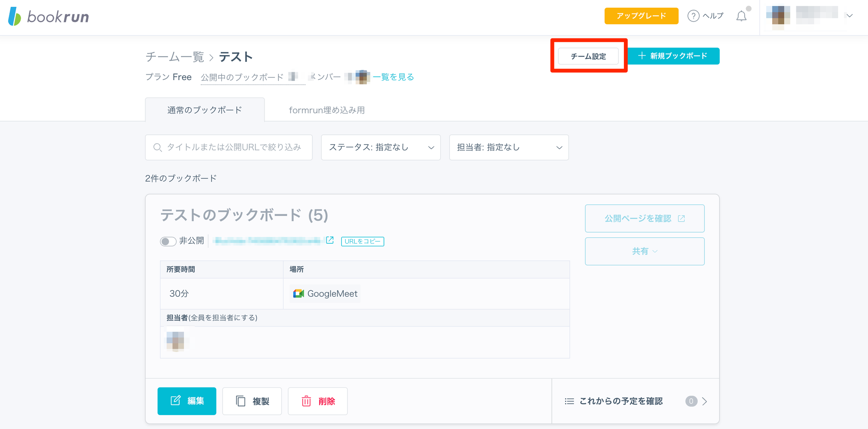Image resolution: width=868 pixels, height=429 pixels.
Task: Click the テストのブックボード (5) title
Action: (244, 215)
